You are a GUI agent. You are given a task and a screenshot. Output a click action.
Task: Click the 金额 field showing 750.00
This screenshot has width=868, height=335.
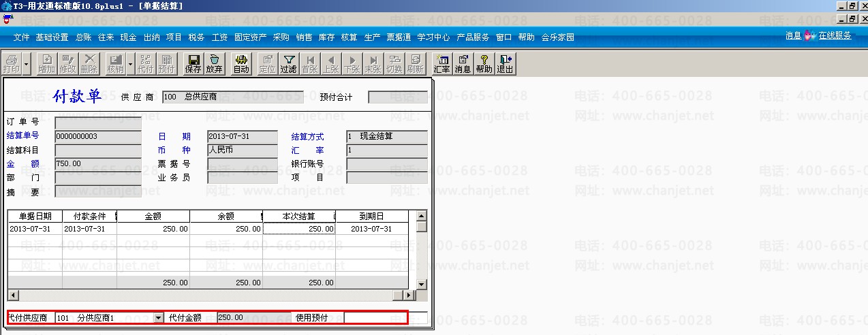point(98,163)
